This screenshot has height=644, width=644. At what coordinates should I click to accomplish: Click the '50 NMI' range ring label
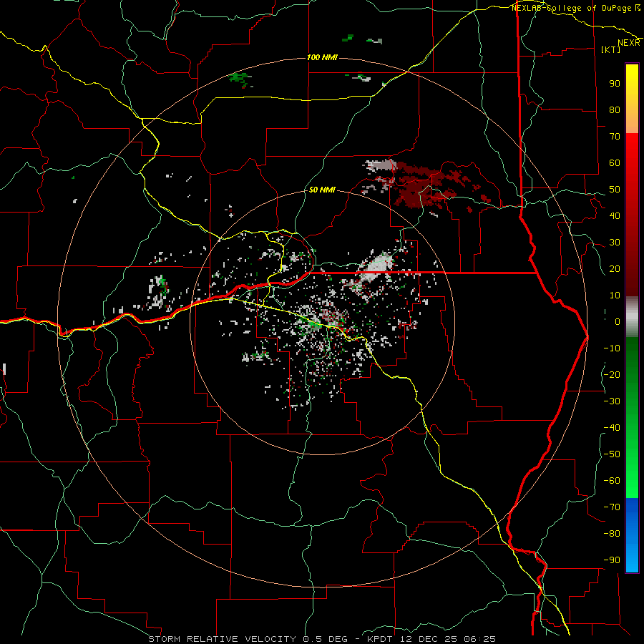322,190
